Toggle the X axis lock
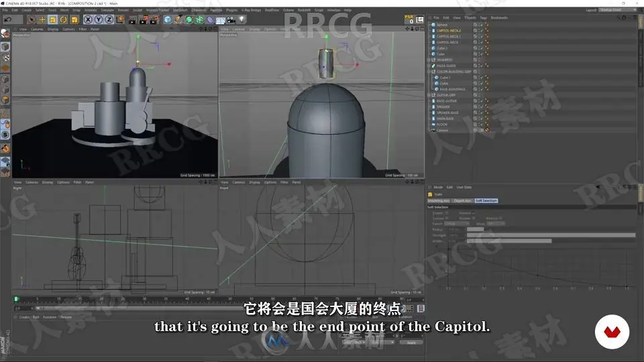Viewport: 644px width, 362px height. coord(88,19)
